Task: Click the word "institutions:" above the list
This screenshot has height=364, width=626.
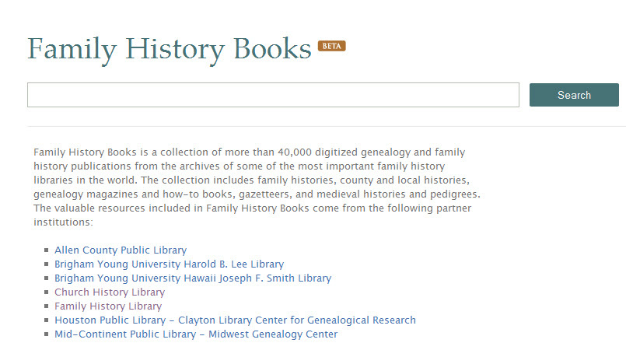Action: [63, 222]
